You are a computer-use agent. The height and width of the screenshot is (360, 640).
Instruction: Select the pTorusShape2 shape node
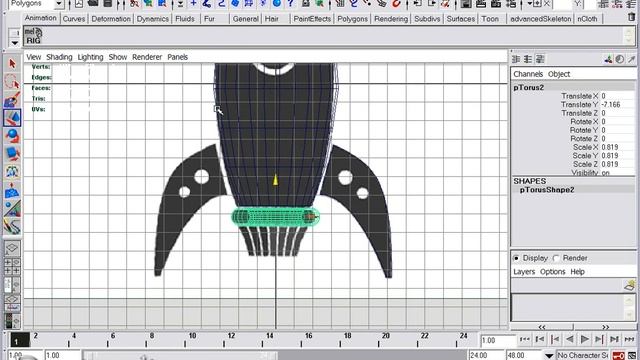pyautogui.click(x=547, y=190)
